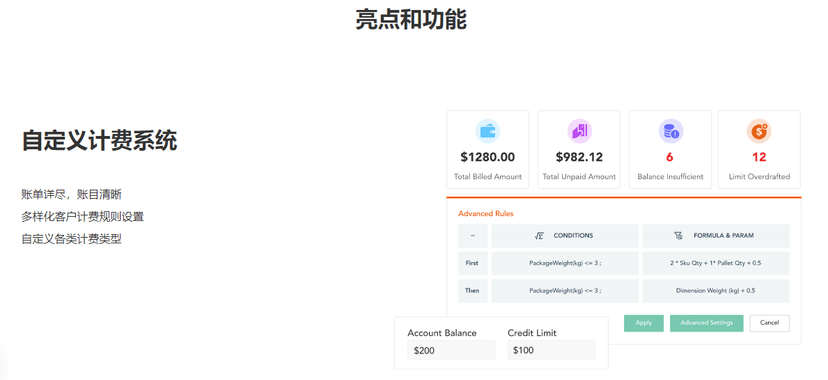Open Advanced Settings
This screenshot has height=380, width=828.
click(707, 323)
